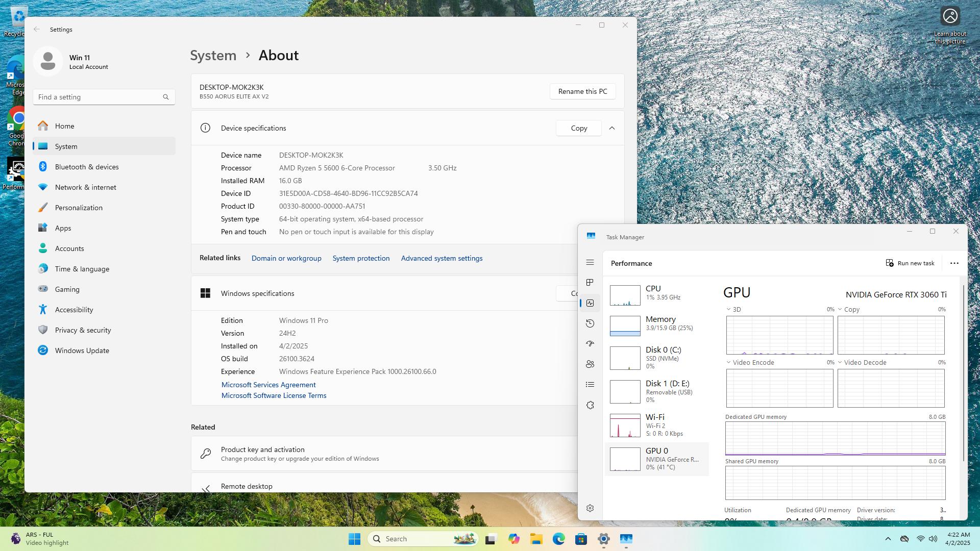This screenshot has width=980, height=551.
Task: Open the Processes page icon in Task Manager
Action: 590,283
